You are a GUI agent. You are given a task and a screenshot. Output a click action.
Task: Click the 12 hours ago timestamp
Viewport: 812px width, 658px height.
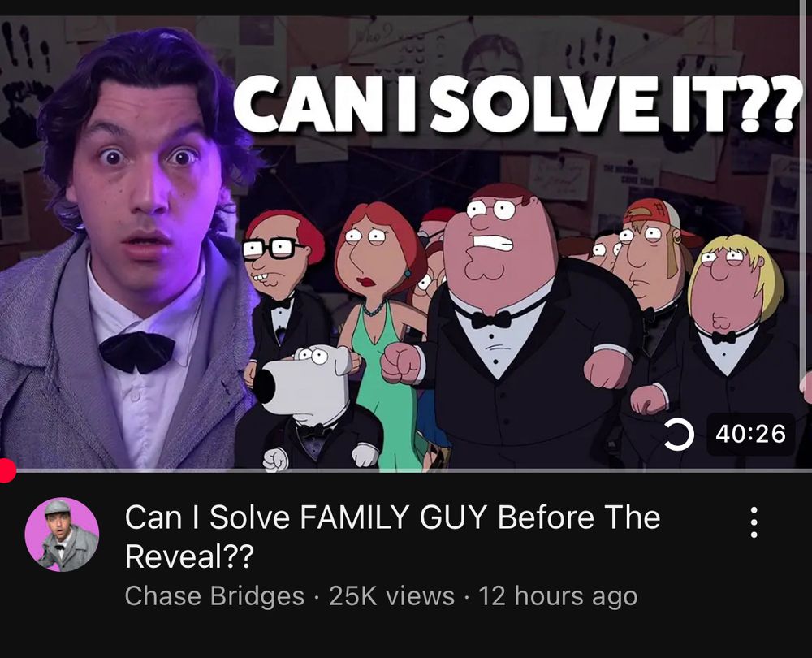pos(558,595)
